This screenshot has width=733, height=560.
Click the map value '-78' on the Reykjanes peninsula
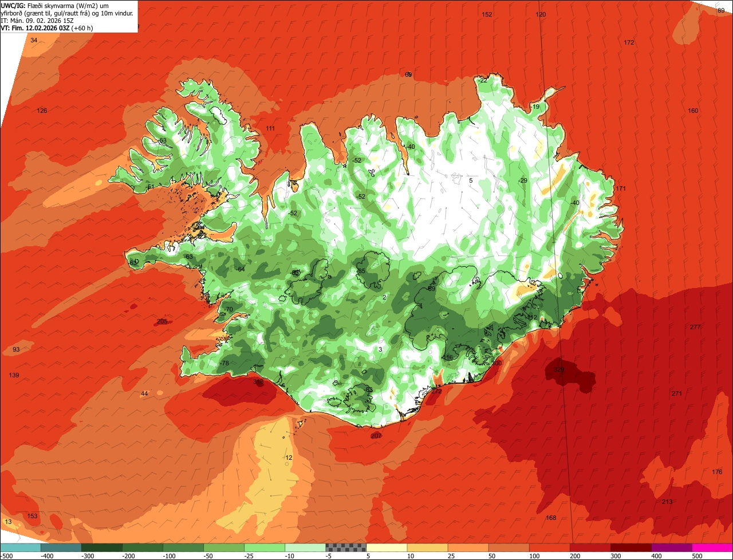224,363
